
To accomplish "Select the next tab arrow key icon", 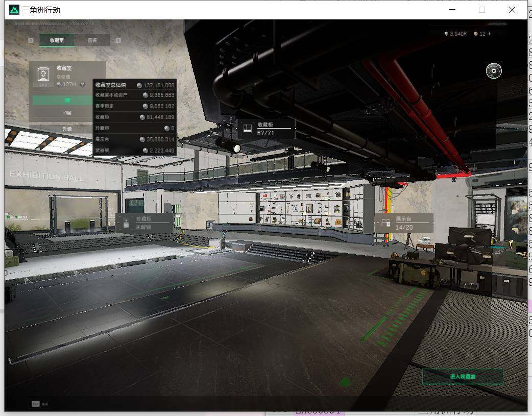I will [118, 40].
